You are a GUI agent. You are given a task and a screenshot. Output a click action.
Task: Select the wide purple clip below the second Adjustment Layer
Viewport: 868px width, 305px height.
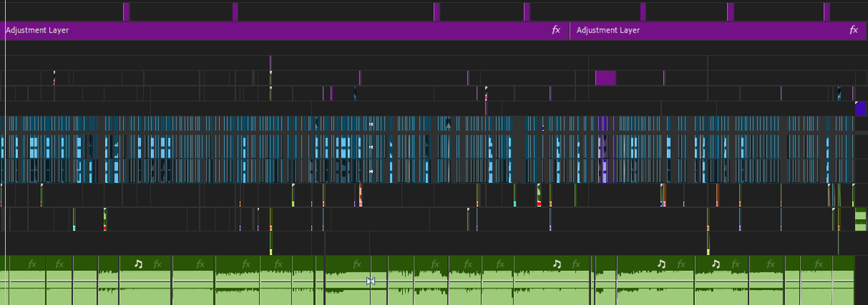[x=605, y=77]
